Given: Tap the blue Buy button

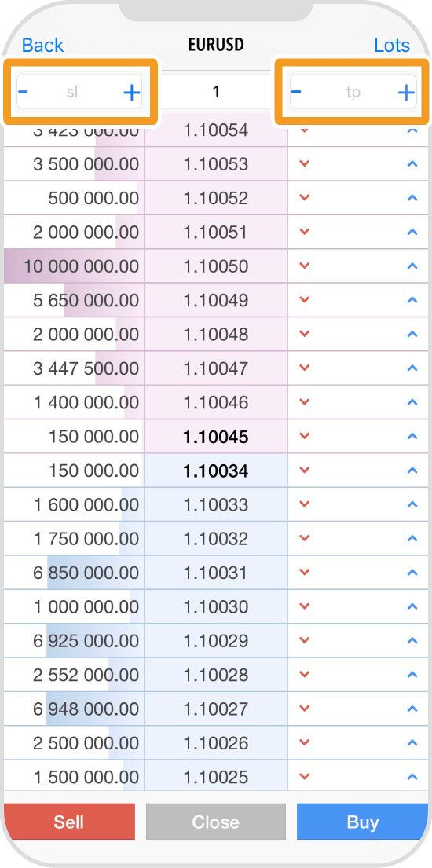Looking at the screenshot, I should 362,822.
